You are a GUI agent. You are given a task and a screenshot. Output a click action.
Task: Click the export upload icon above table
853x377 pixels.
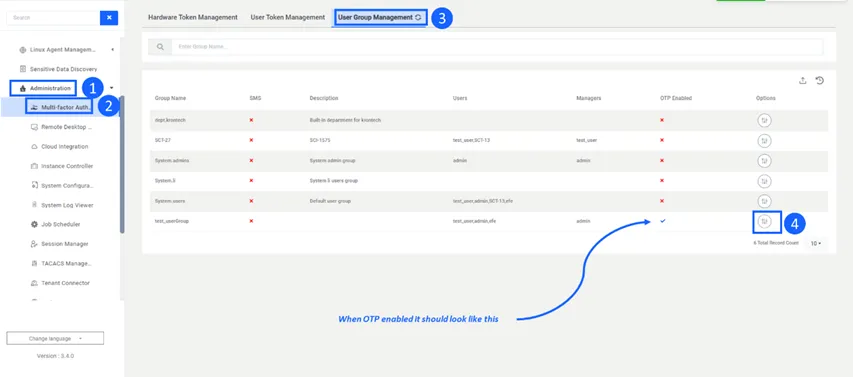(802, 81)
